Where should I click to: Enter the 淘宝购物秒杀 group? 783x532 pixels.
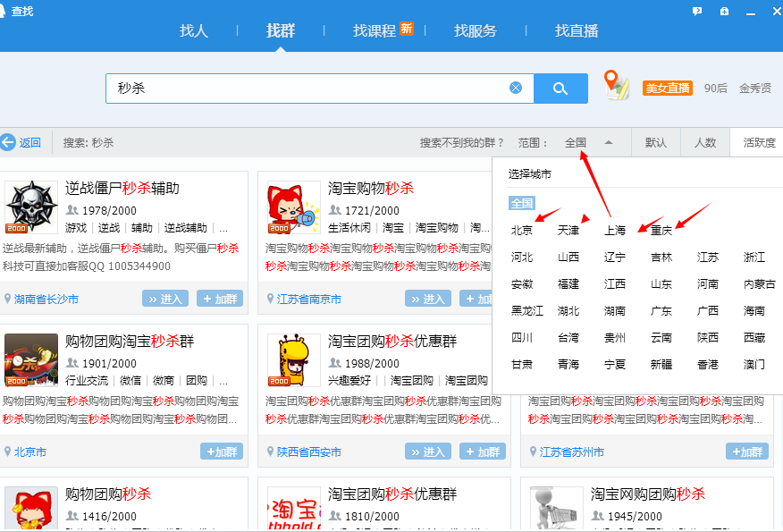coord(428,299)
